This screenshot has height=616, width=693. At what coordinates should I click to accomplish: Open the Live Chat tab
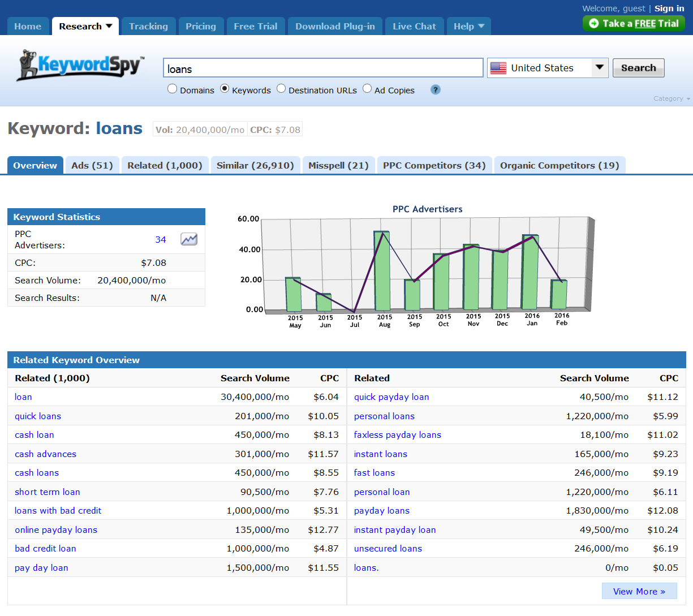414,26
